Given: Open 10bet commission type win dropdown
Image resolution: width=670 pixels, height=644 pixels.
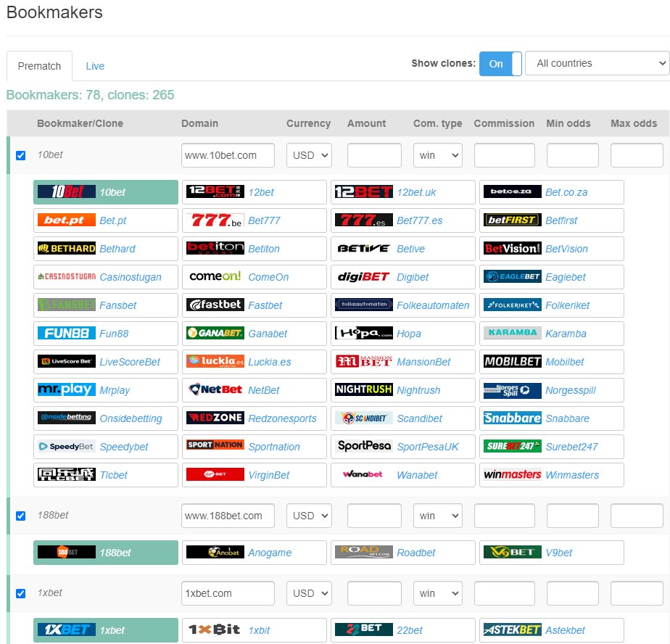Looking at the screenshot, I should (437, 155).
